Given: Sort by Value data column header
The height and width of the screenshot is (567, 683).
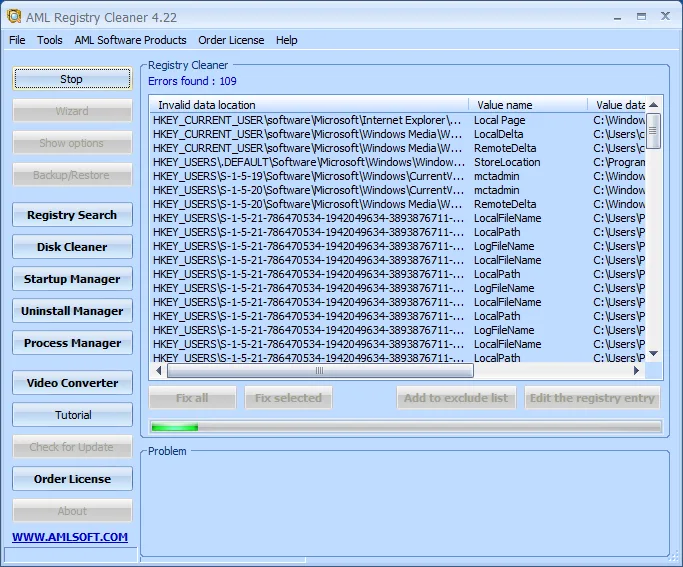Looking at the screenshot, I should (616, 105).
